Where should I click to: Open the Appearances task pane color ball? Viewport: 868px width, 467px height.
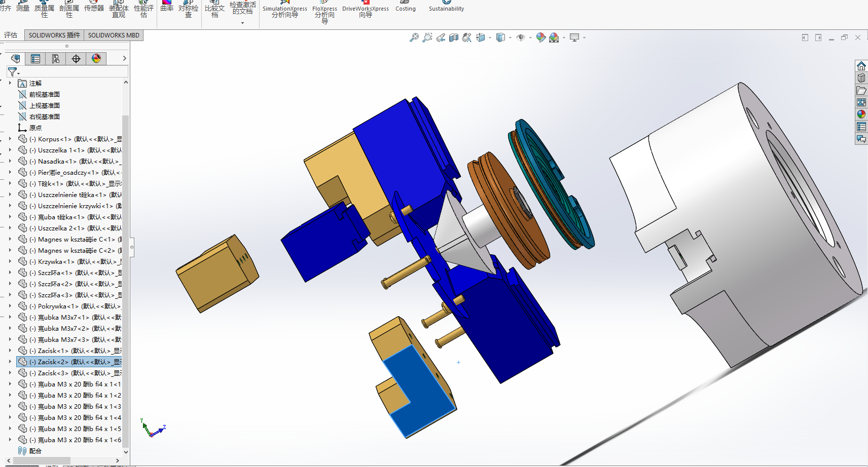(861, 114)
